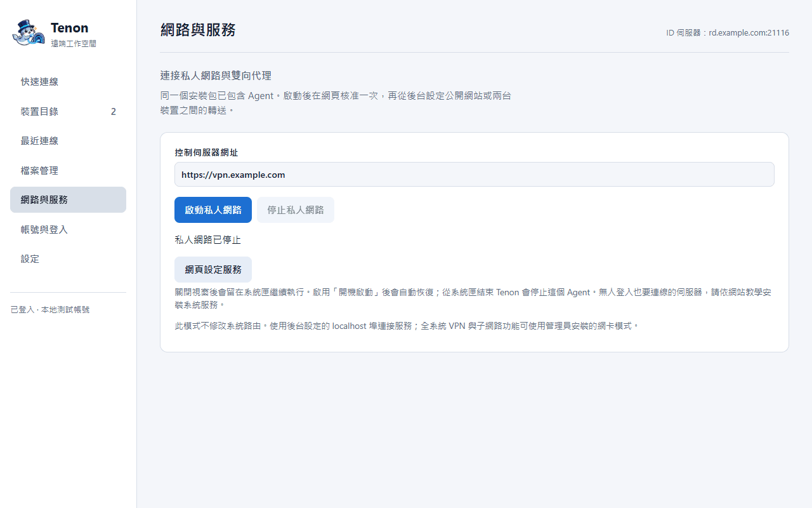Click 已登入 · 本地測試帳號 status
812x508 pixels.
pyautogui.click(x=50, y=310)
